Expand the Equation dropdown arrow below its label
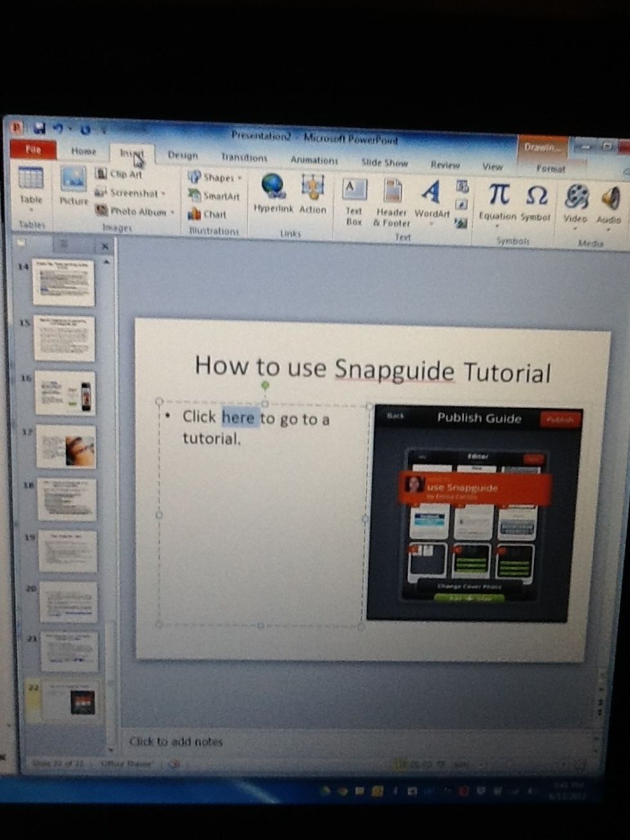This screenshot has width=630, height=840. coord(498,226)
